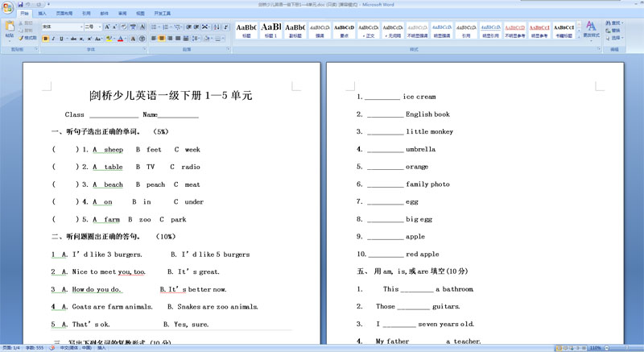The height and width of the screenshot is (352, 644).
Task: Apply superscript formatting
Action: pyautogui.click(x=89, y=39)
